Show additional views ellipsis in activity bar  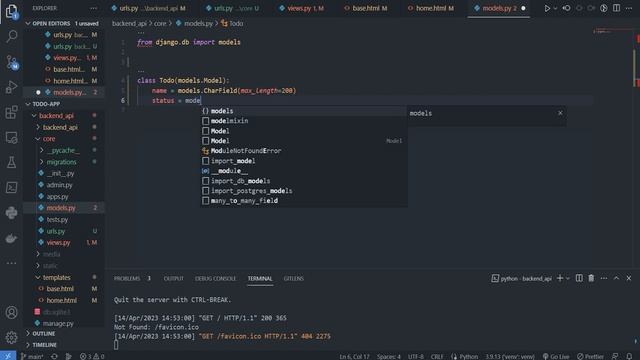coord(11,263)
